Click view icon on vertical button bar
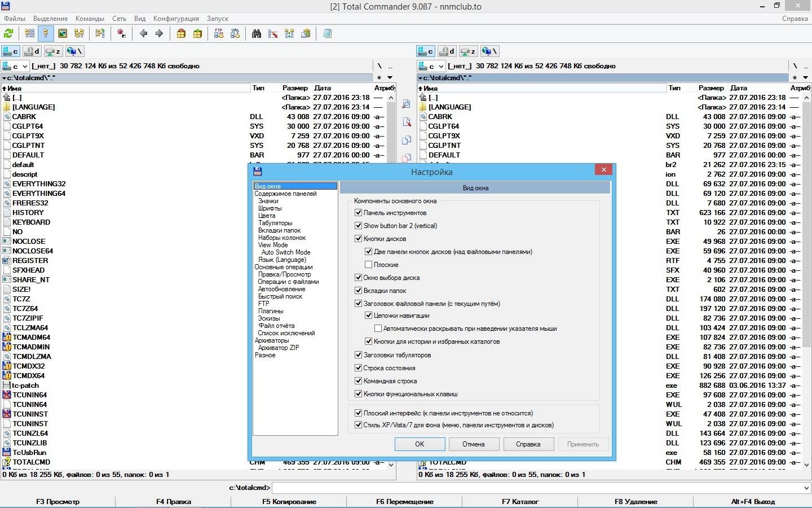812x508 pixels. click(x=406, y=104)
